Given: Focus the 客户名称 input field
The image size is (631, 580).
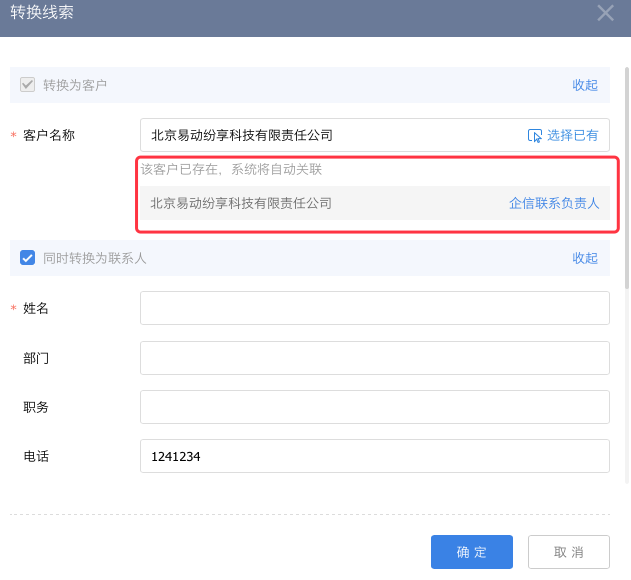Looking at the screenshot, I should pyautogui.click(x=330, y=135).
